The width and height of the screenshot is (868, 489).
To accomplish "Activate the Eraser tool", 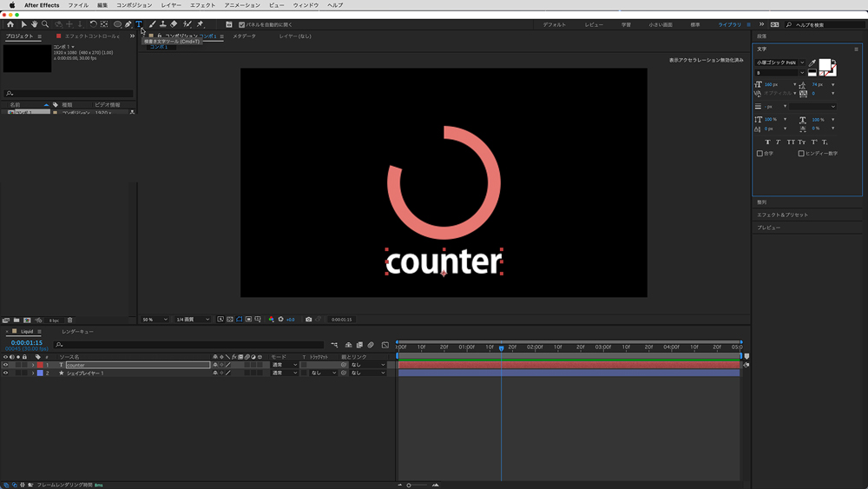I will (174, 24).
